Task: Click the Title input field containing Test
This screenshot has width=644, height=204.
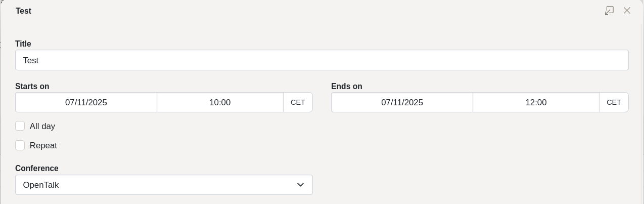Action: click(321, 60)
